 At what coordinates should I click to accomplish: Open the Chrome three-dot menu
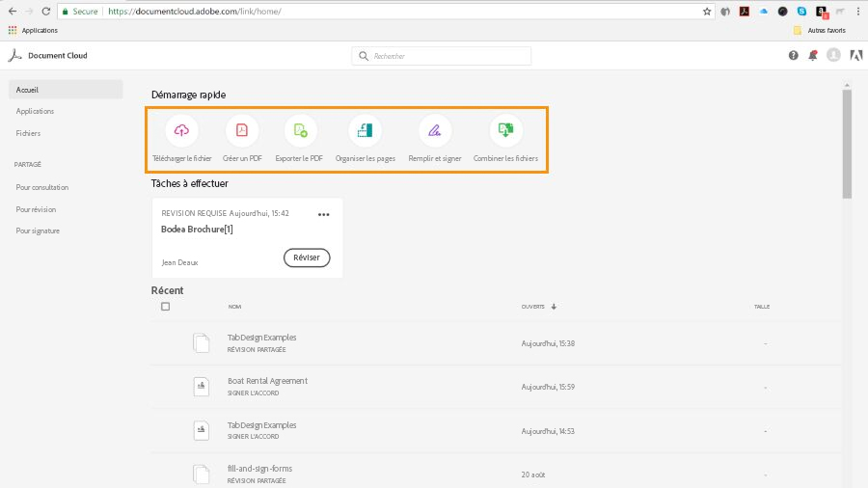858,11
